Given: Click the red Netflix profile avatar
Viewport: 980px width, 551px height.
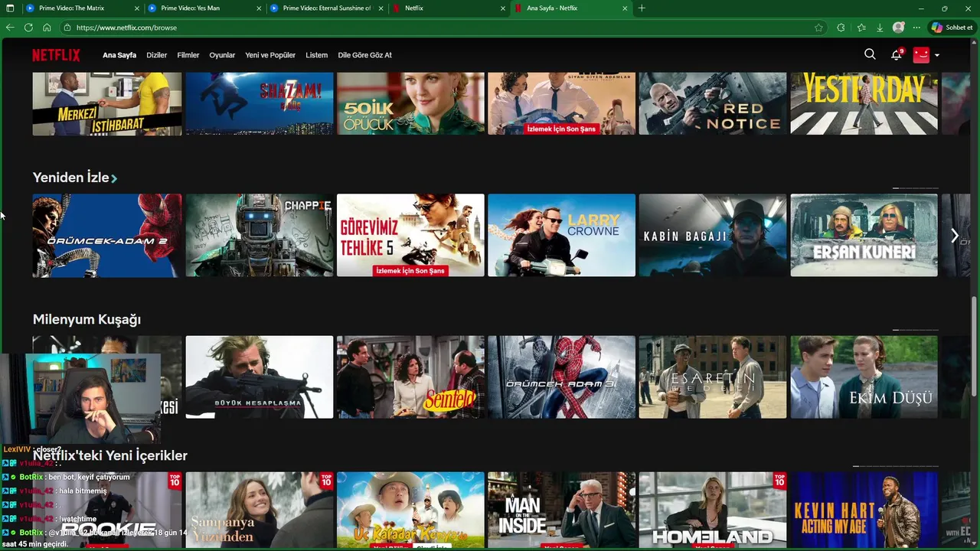Looking at the screenshot, I should point(921,54).
